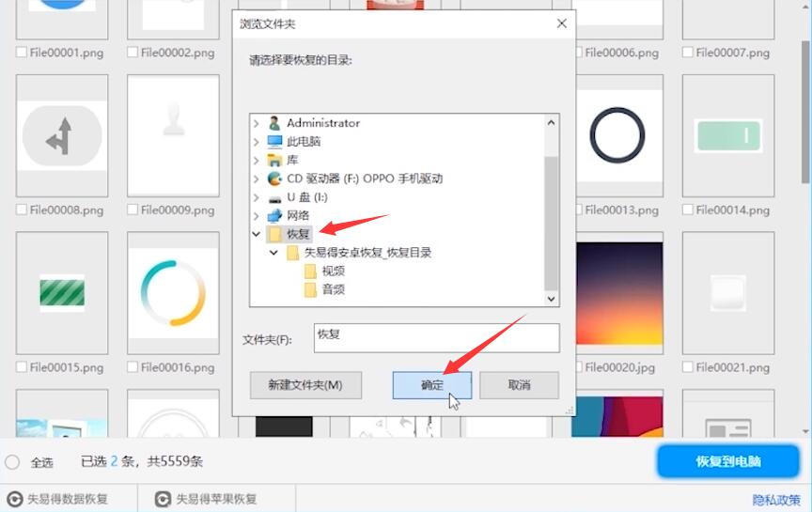The height and width of the screenshot is (512, 812).
Task: Click the 取消 button
Action: (519, 385)
